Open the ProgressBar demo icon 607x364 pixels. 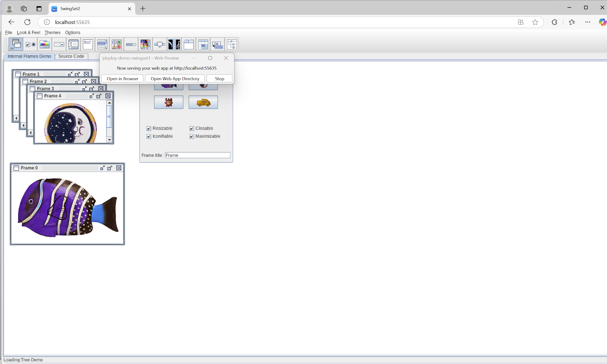tap(131, 44)
